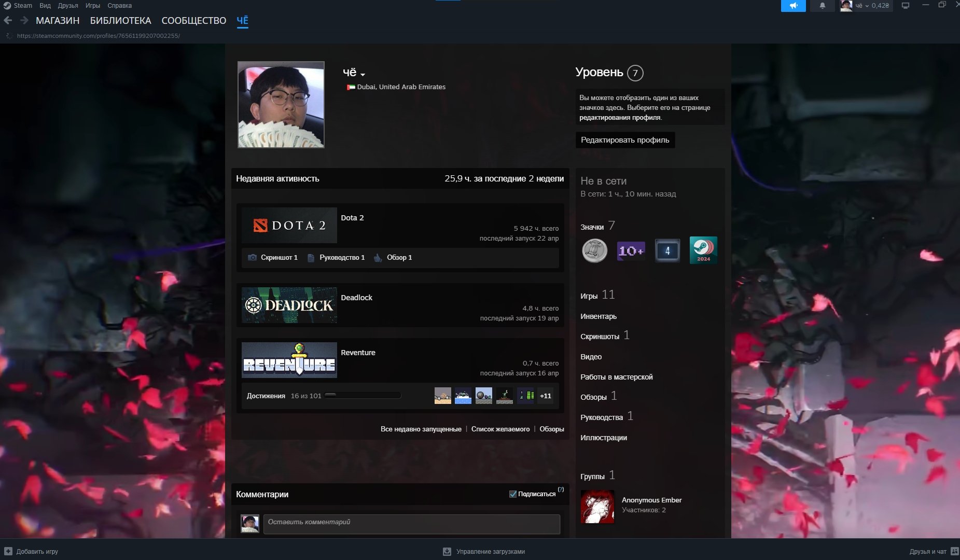Viewport: 960px width, 560px height.
Task: Open account dropdown in title bar
Action: (x=871, y=6)
